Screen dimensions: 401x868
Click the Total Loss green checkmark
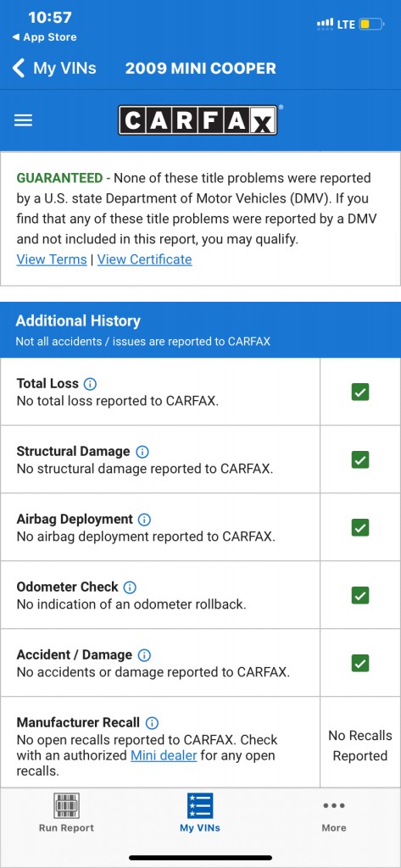point(360,392)
